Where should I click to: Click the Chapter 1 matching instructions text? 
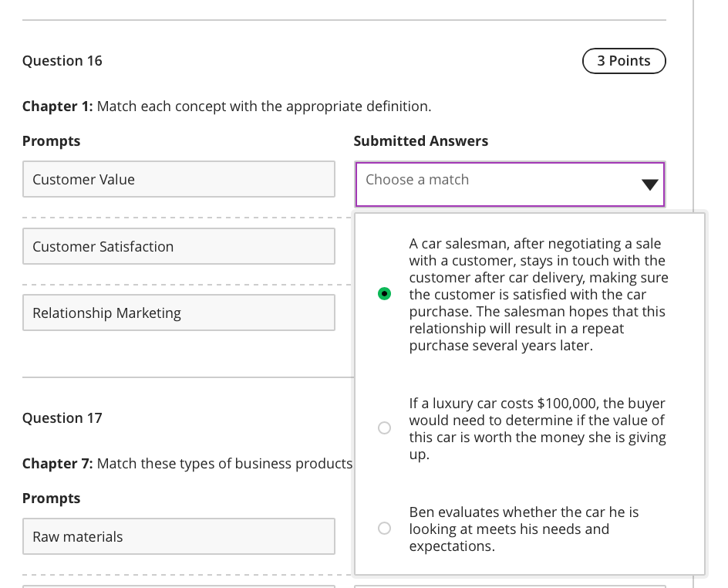[x=227, y=106]
